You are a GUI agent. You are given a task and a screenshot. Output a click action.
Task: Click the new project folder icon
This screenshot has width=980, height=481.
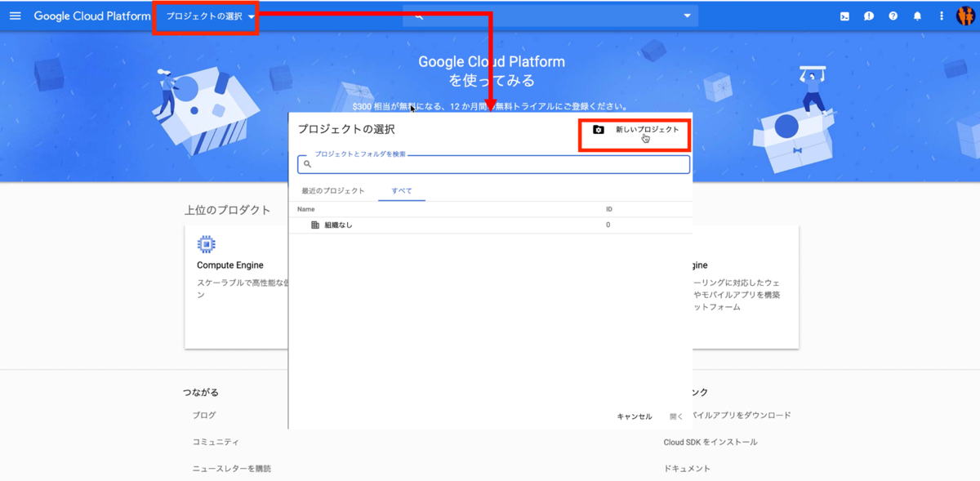(599, 130)
